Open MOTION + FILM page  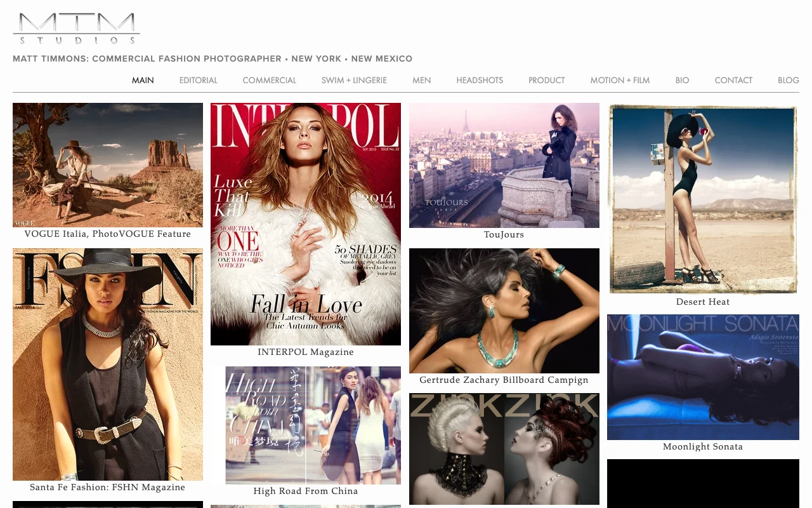pos(620,80)
